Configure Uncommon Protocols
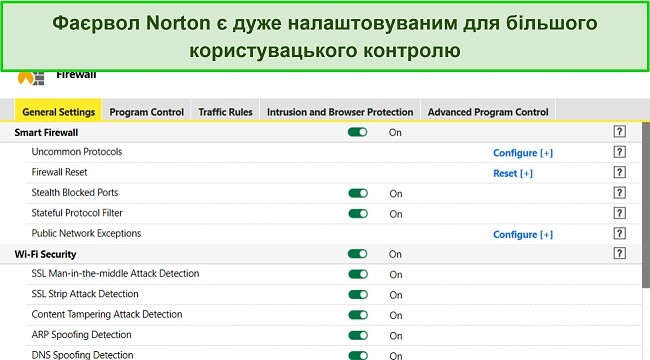This screenshot has height=360, width=650. (523, 153)
